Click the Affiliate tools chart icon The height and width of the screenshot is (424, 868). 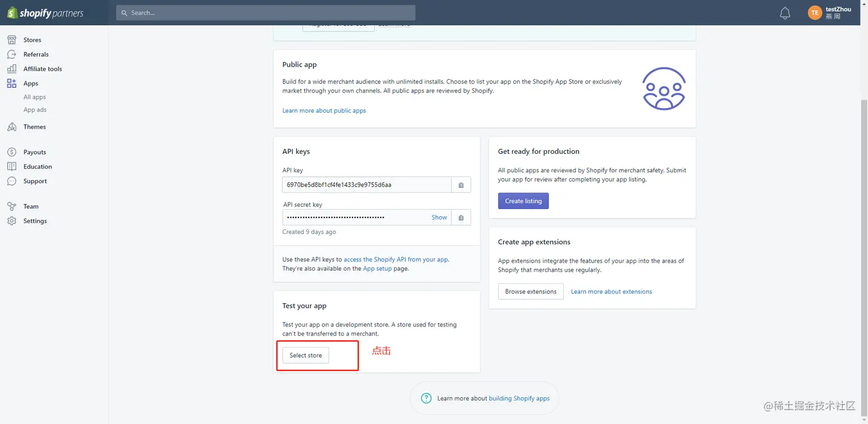pyautogui.click(x=11, y=69)
